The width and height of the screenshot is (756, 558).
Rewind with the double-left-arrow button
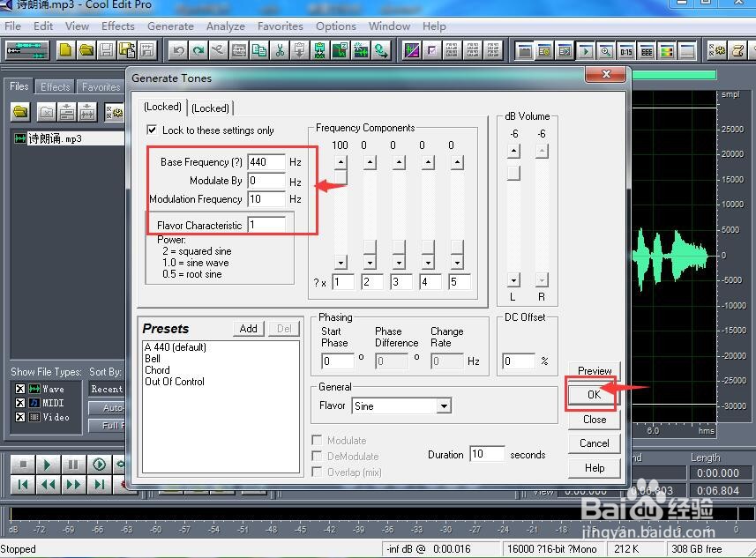48,485
